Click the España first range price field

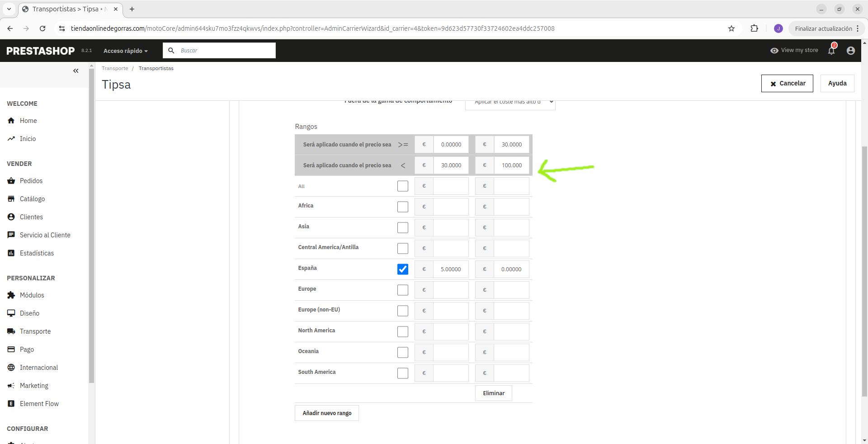click(451, 269)
